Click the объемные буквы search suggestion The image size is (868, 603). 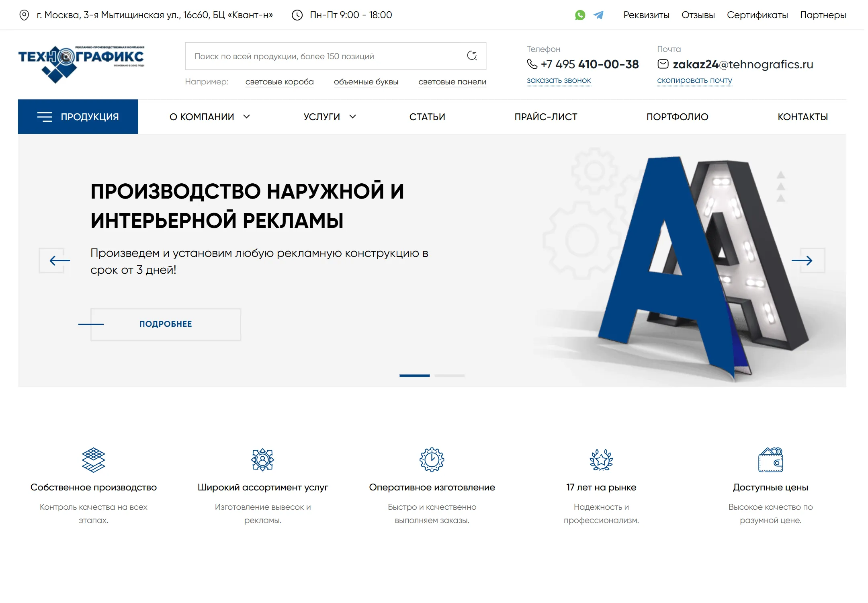[x=366, y=82]
